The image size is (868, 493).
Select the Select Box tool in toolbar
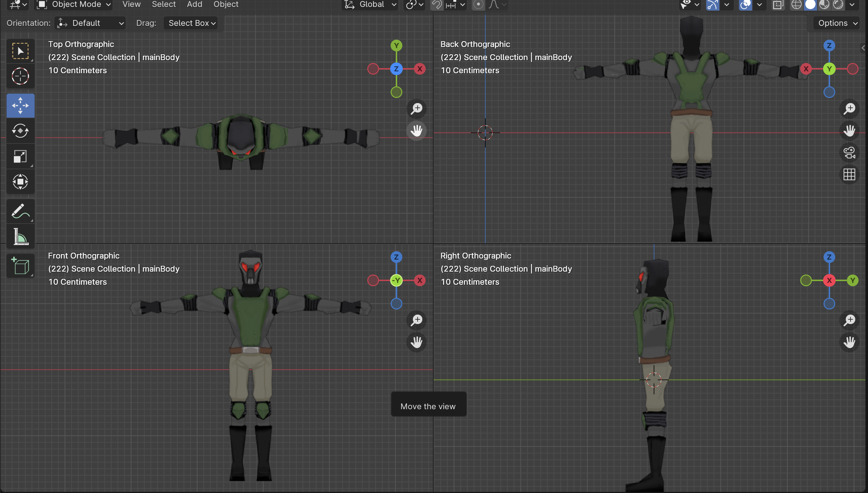pos(20,51)
